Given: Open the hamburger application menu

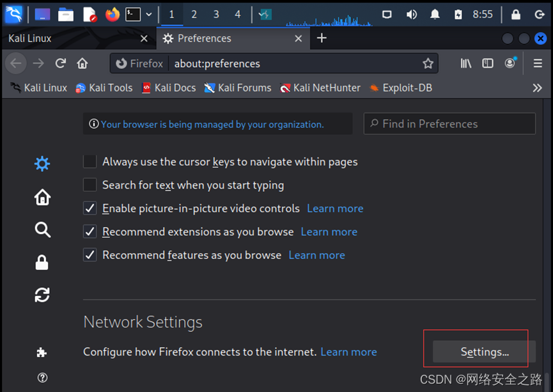Looking at the screenshot, I should (538, 63).
